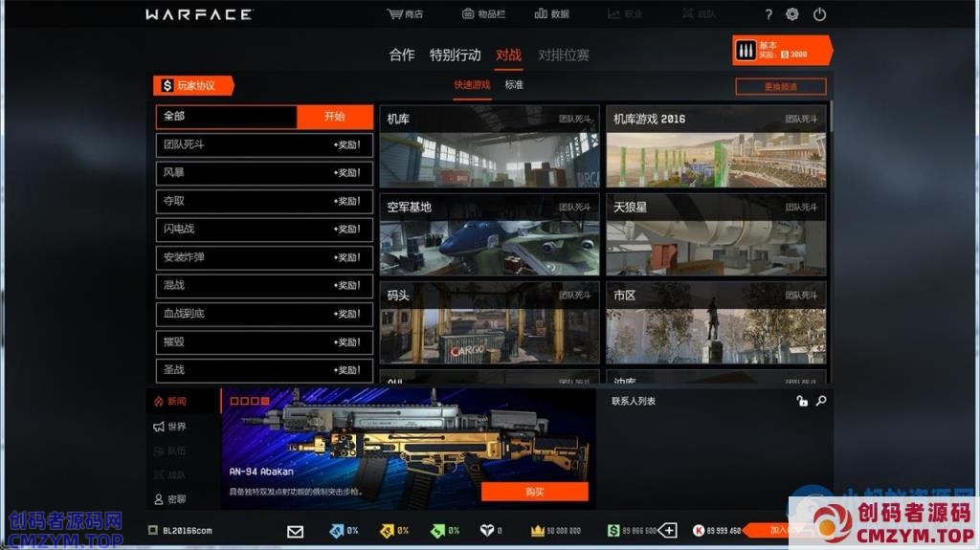The width and height of the screenshot is (980, 550).
Task: Select the 团队死斗 mode in list
Action: (x=264, y=145)
